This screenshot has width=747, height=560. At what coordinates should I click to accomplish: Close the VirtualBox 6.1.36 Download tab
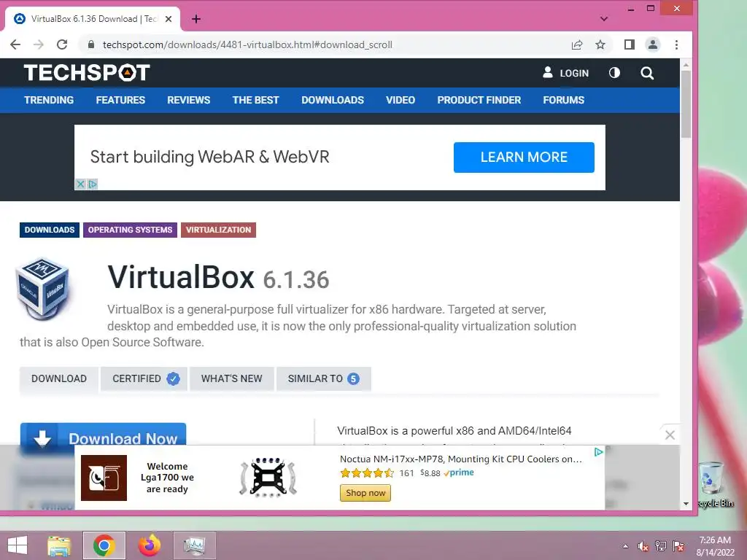(169, 19)
